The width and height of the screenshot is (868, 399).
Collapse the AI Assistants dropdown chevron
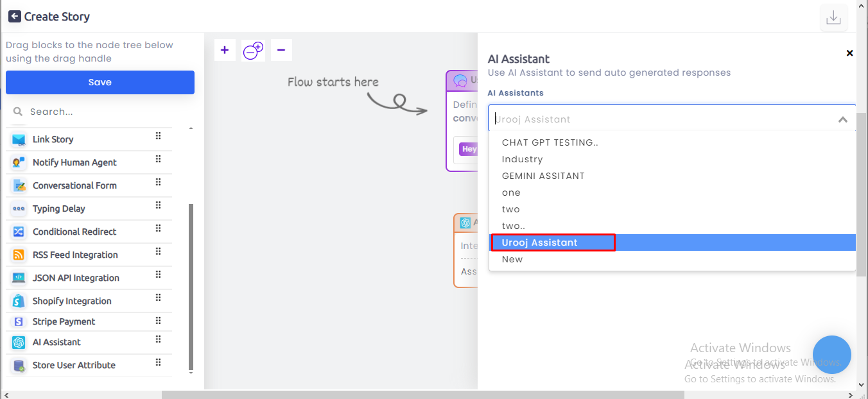pos(843,119)
